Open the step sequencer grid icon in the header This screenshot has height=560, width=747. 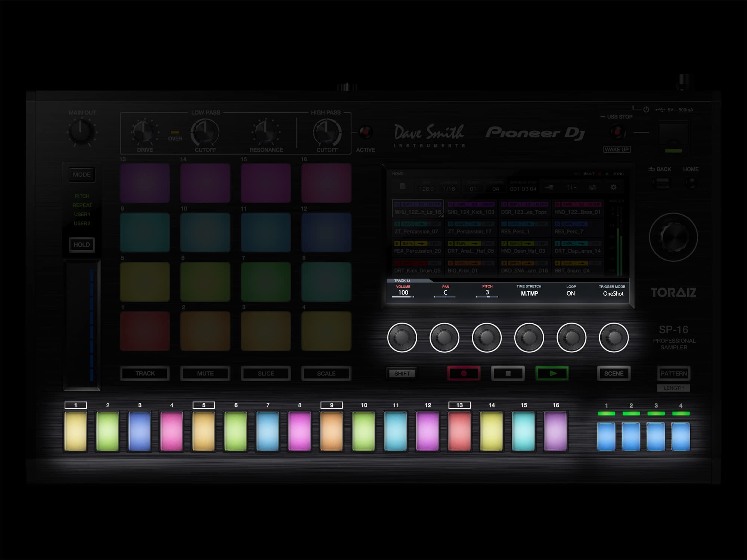[x=550, y=187]
